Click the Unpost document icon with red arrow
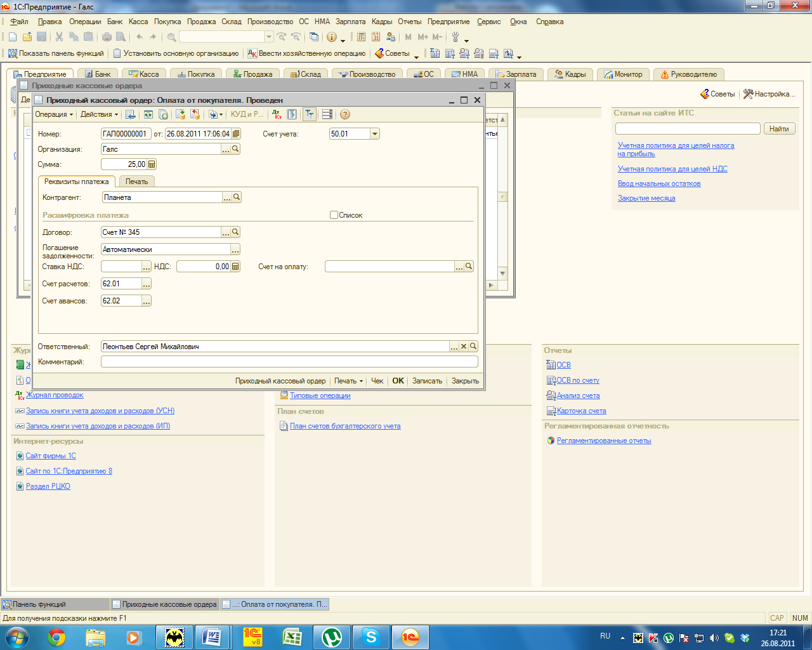This screenshot has height=650, width=812. click(x=195, y=114)
